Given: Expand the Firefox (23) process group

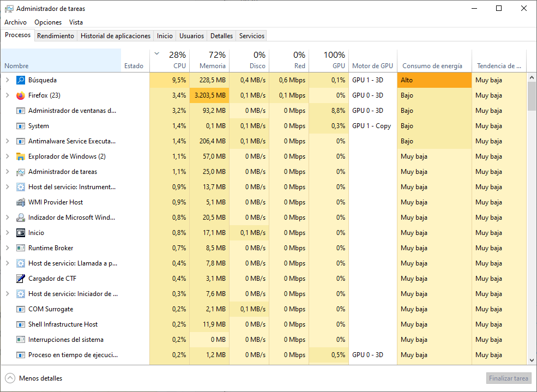Looking at the screenshot, I should 8,95.
